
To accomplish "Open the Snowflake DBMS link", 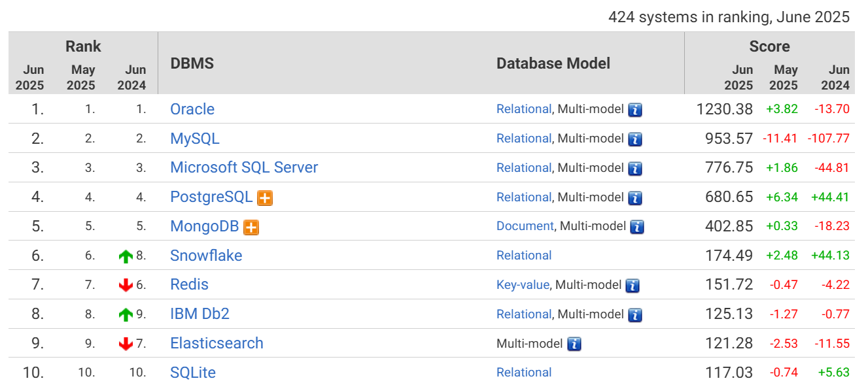I will tap(206, 256).
